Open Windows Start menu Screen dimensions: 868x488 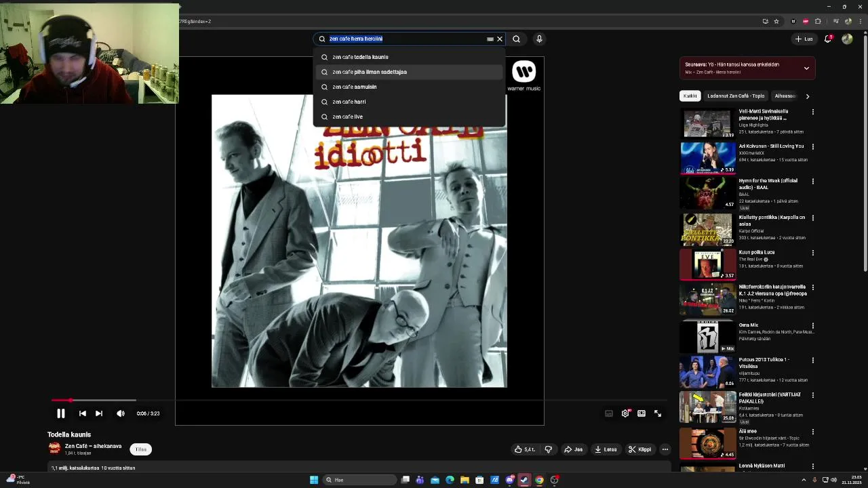(314, 480)
